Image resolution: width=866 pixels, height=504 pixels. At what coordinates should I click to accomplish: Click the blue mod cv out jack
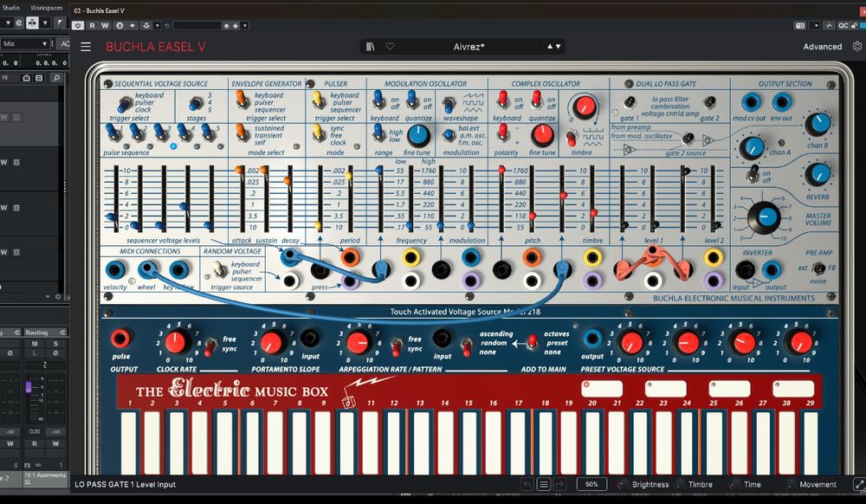(x=751, y=103)
